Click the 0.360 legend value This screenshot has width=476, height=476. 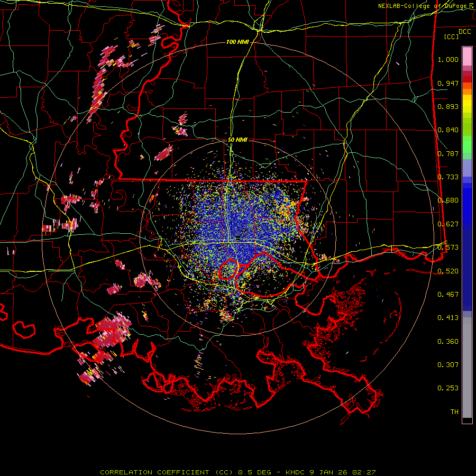pyautogui.click(x=448, y=342)
